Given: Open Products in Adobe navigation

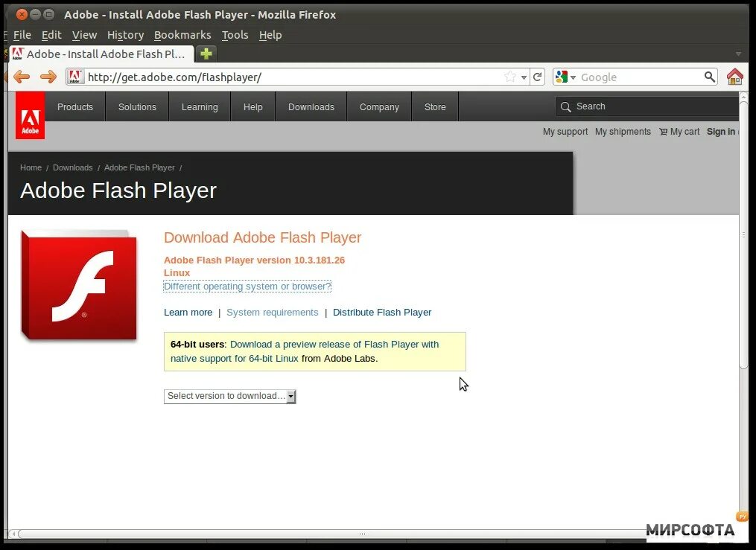Looking at the screenshot, I should pos(74,107).
